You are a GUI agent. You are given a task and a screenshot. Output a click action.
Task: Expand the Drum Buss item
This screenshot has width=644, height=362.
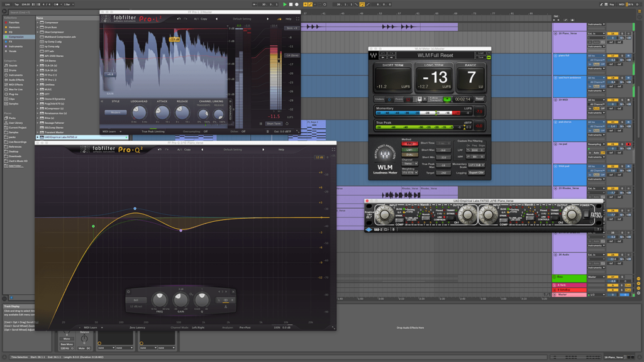point(38,28)
